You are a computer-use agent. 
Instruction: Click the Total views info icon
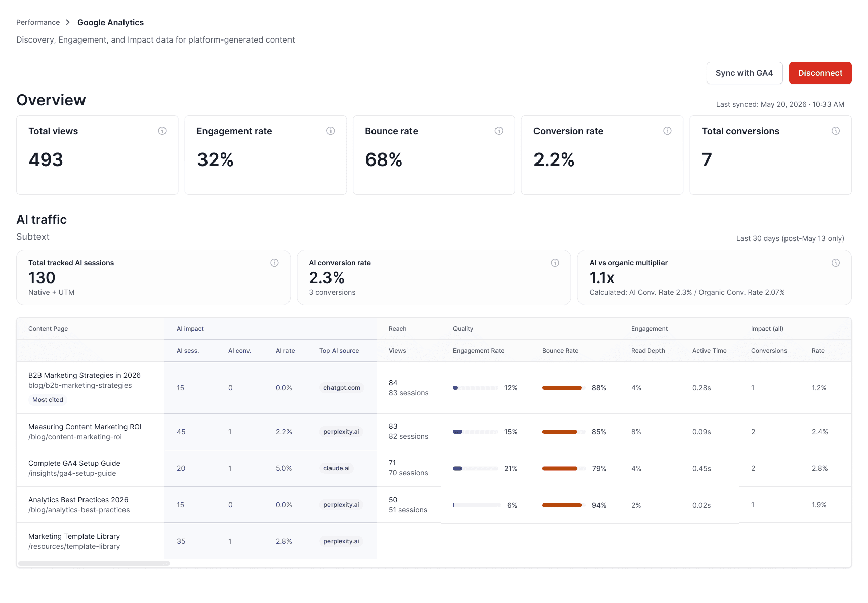162,131
